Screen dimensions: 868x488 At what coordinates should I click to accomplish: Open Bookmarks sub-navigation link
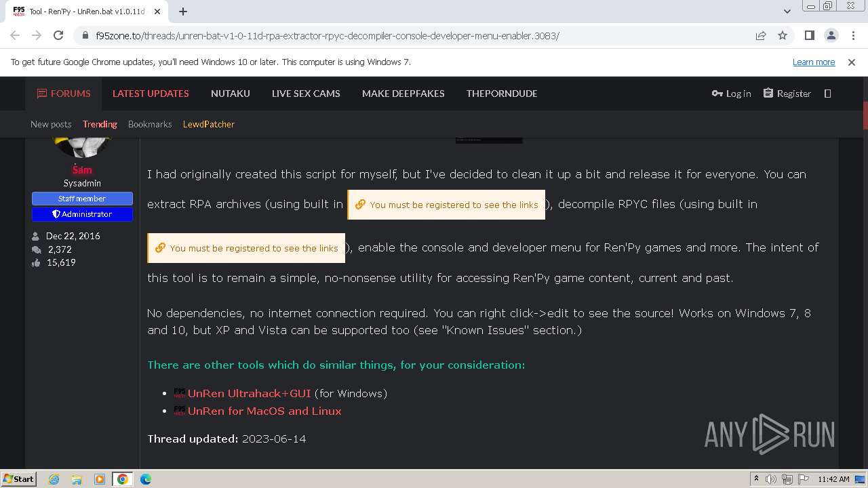(x=150, y=124)
